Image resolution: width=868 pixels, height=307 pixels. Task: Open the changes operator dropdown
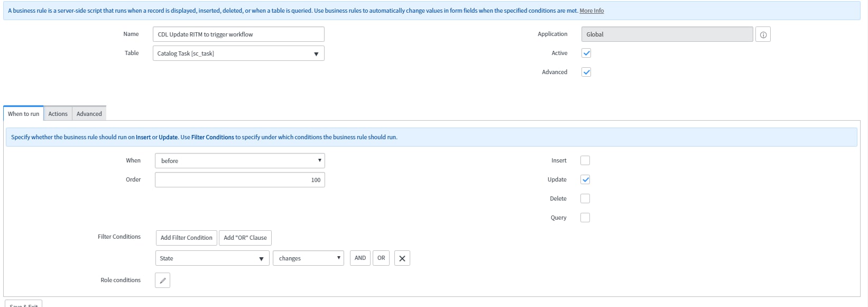coord(308,258)
